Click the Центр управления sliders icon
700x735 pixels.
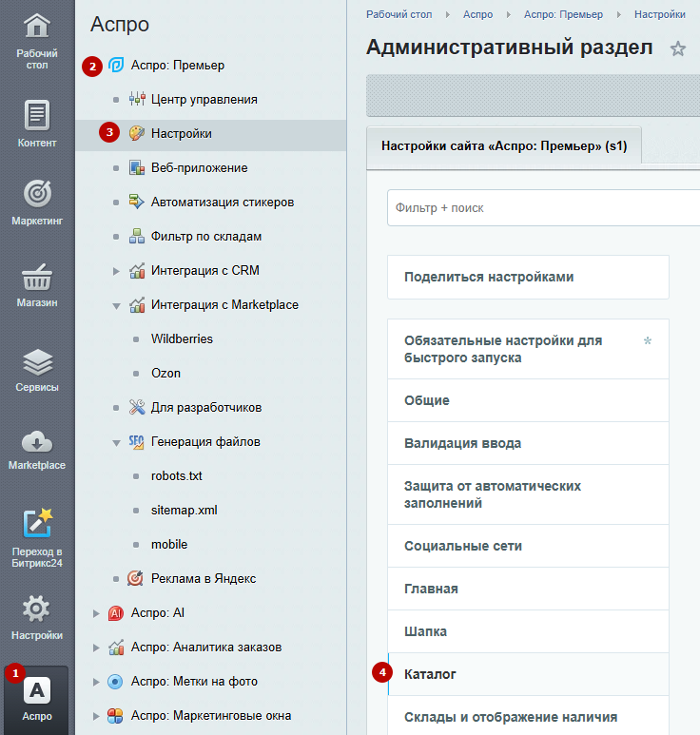tap(137, 100)
